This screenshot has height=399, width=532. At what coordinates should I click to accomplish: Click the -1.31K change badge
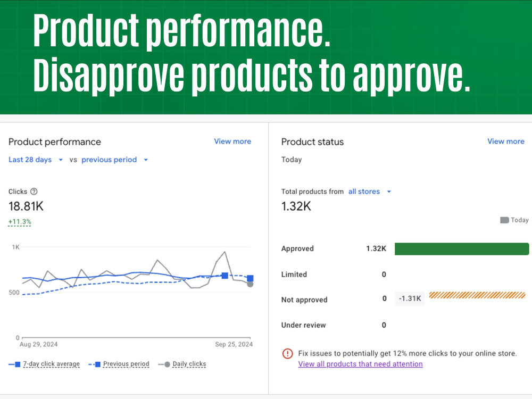point(410,298)
